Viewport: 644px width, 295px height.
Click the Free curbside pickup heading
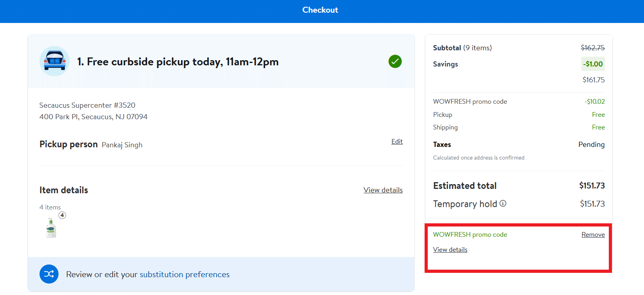coord(178,62)
